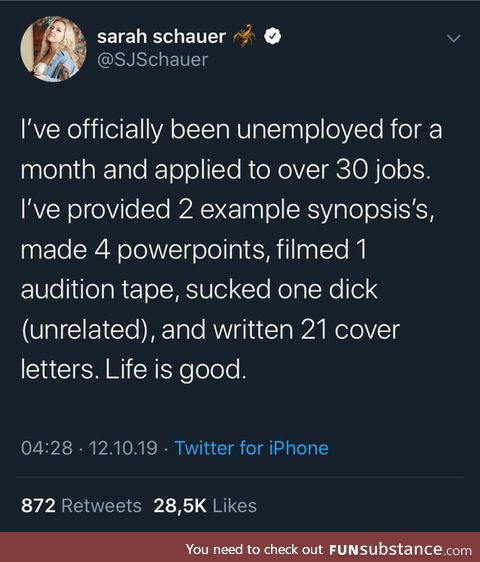This screenshot has width=480, height=562.
Task: Click the word 'Retweets'
Action: 101,506
